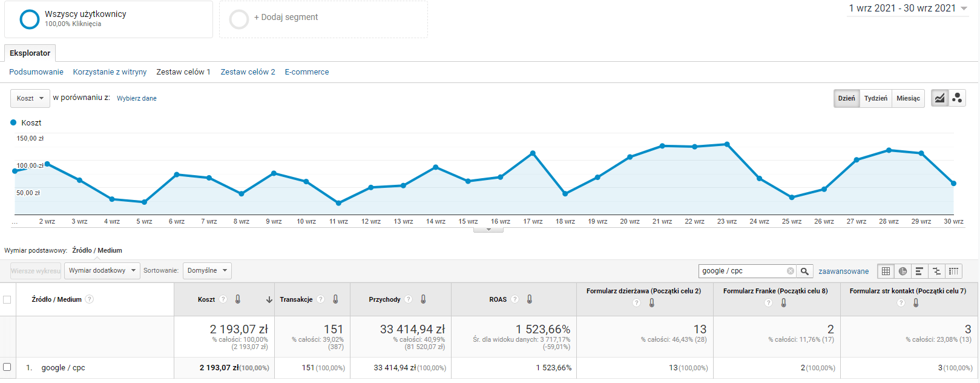Click the zaawansowane filter link
This screenshot has width=980, height=383.
point(843,271)
